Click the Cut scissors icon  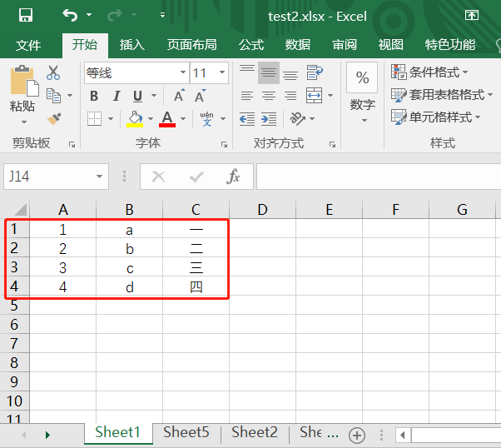(54, 73)
